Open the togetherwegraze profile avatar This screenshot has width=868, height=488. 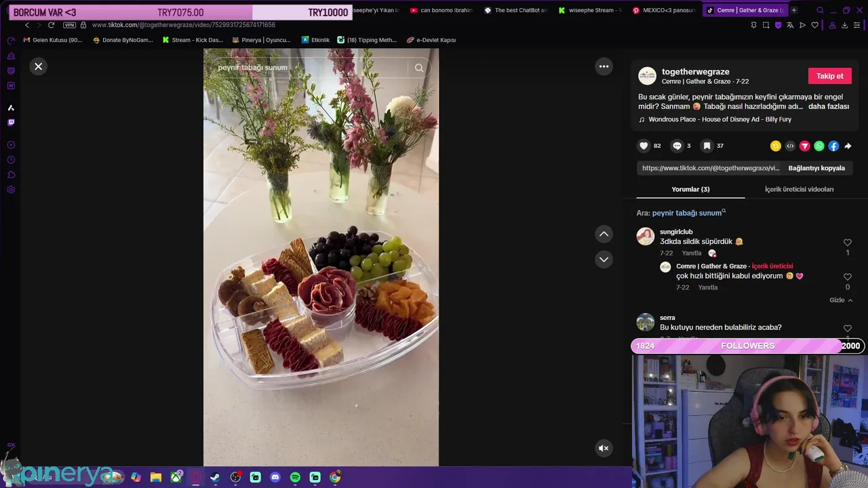pyautogui.click(x=648, y=76)
